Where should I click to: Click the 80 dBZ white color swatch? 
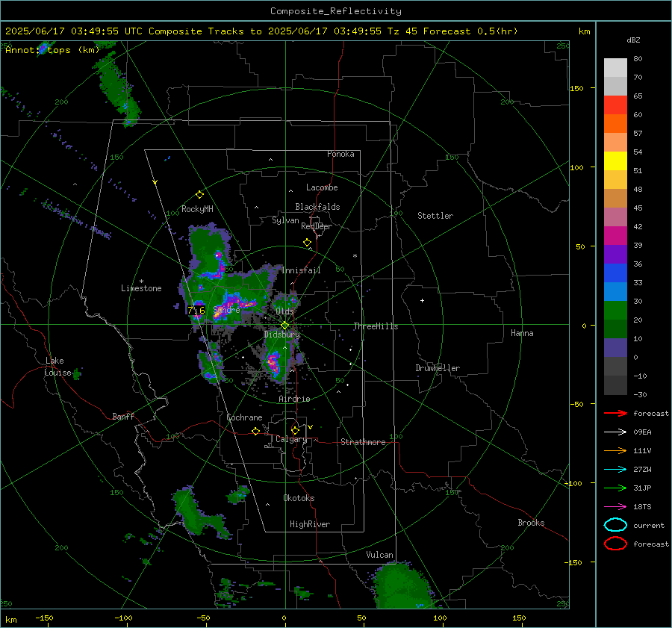coord(615,68)
